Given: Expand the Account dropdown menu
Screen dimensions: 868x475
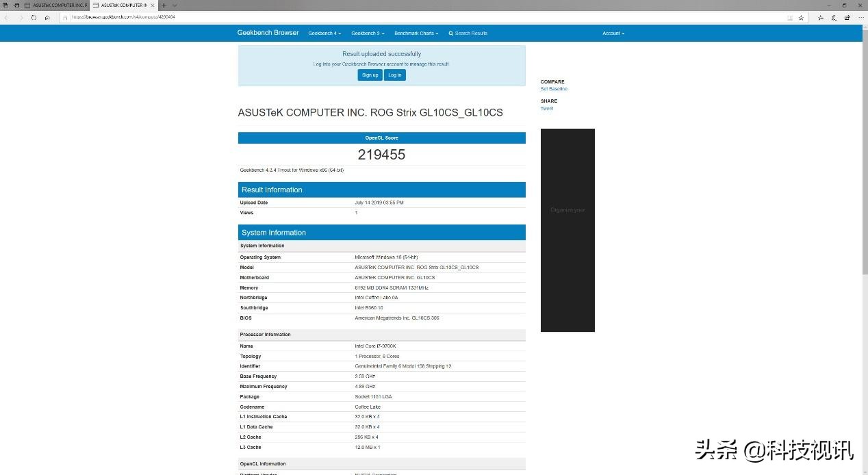Looking at the screenshot, I should tap(613, 34).
